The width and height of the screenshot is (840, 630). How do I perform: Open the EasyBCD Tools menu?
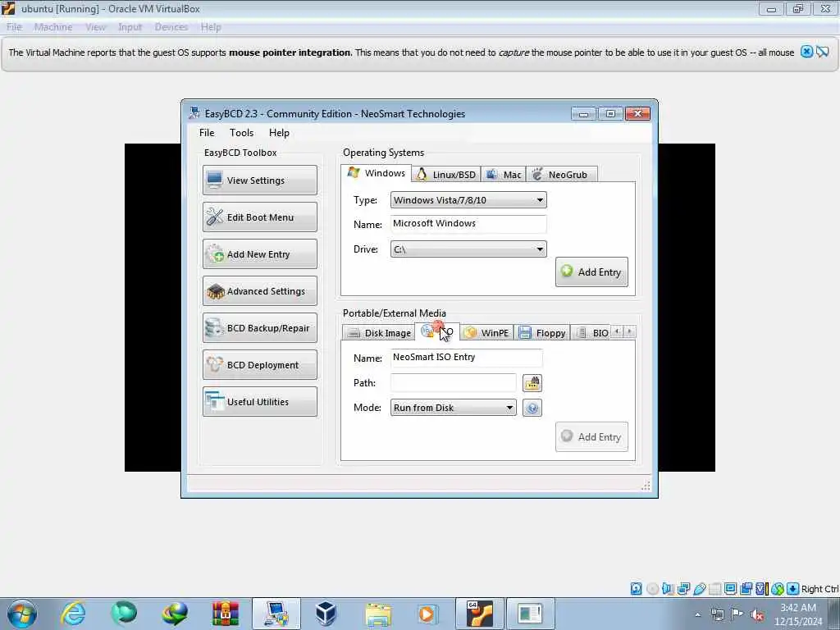[242, 133]
